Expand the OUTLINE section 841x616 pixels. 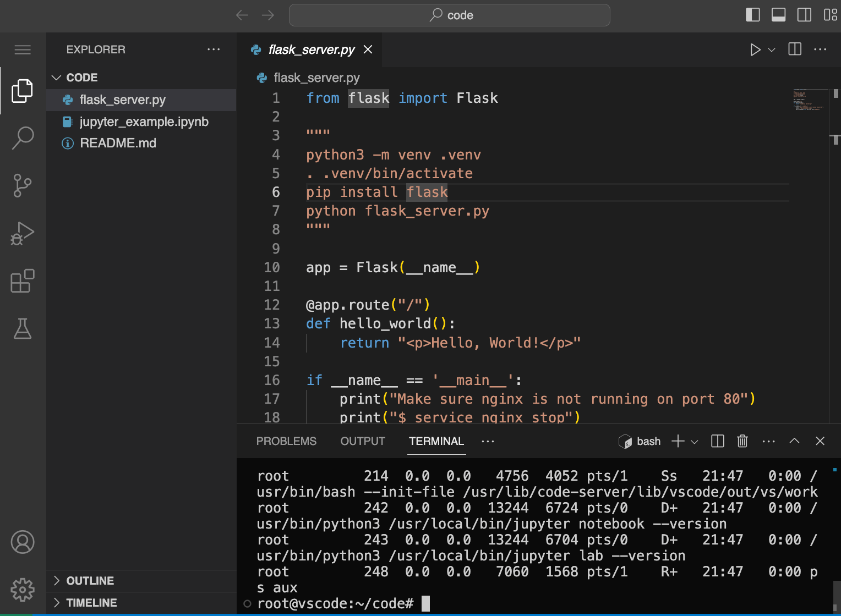(141, 581)
